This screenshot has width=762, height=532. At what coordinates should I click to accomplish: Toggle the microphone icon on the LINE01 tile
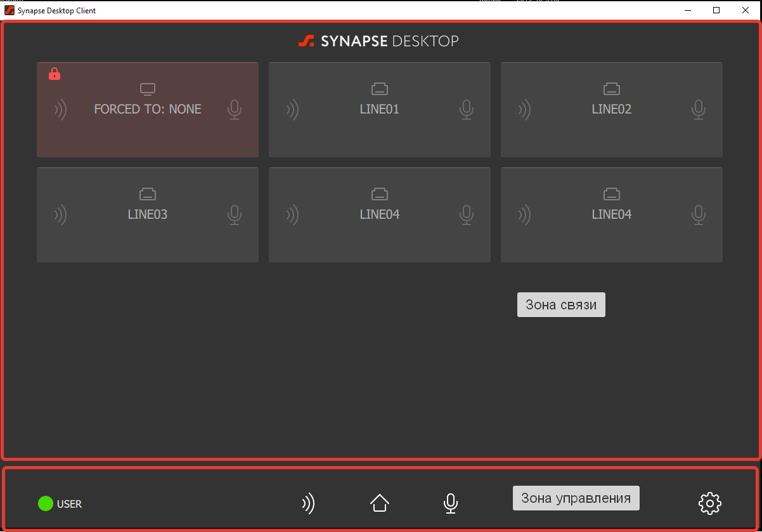[x=467, y=110]
